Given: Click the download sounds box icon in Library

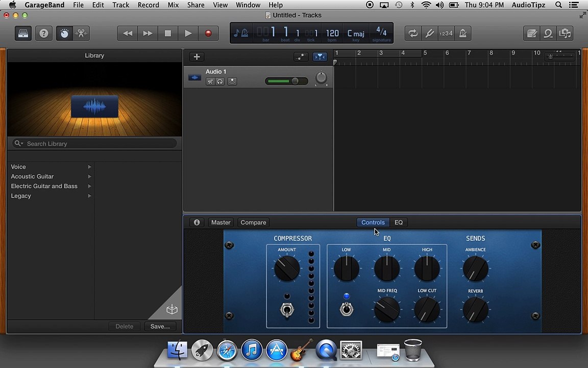Looking at the screenshot, I should [171, 309].
